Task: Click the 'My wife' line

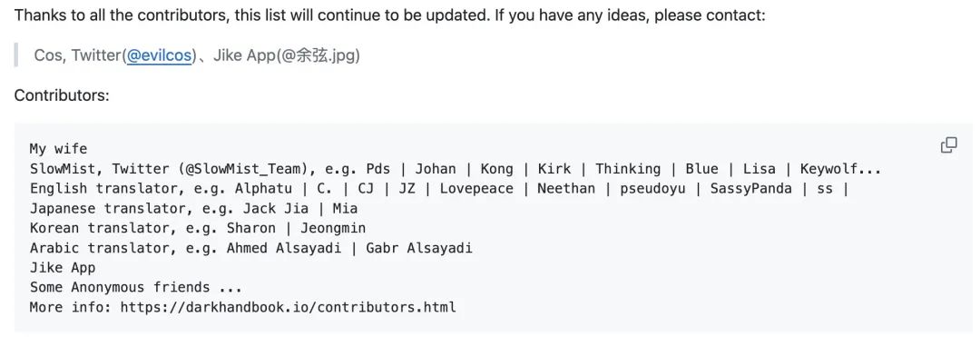Action: pos(59,149)
